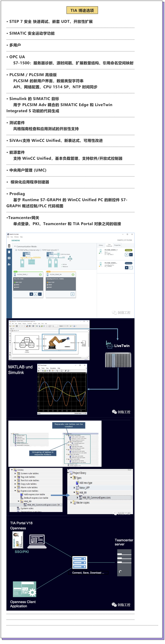Click settings gear on PLCSIM_DEMO_R4 card
Image resolution: width=165 pixels, height=644 pixels.
(x=73, y=294)
